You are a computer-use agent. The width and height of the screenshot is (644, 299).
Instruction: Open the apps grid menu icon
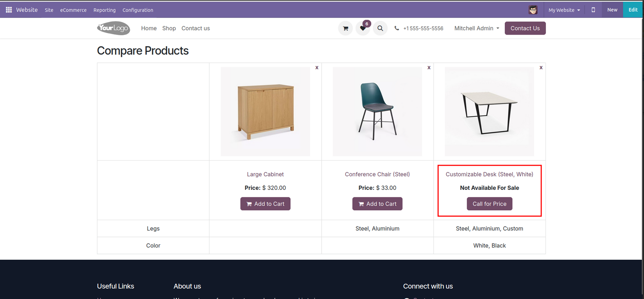pos(9,10)
